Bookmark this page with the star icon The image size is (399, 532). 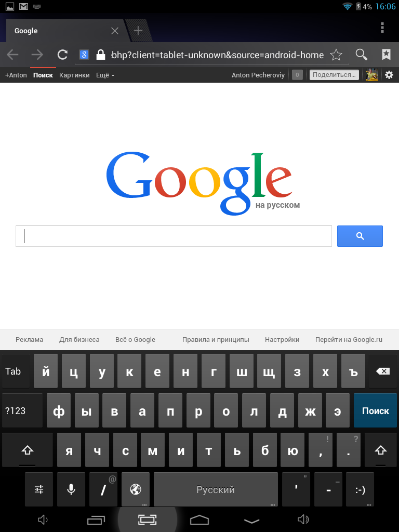click(336, 55)
